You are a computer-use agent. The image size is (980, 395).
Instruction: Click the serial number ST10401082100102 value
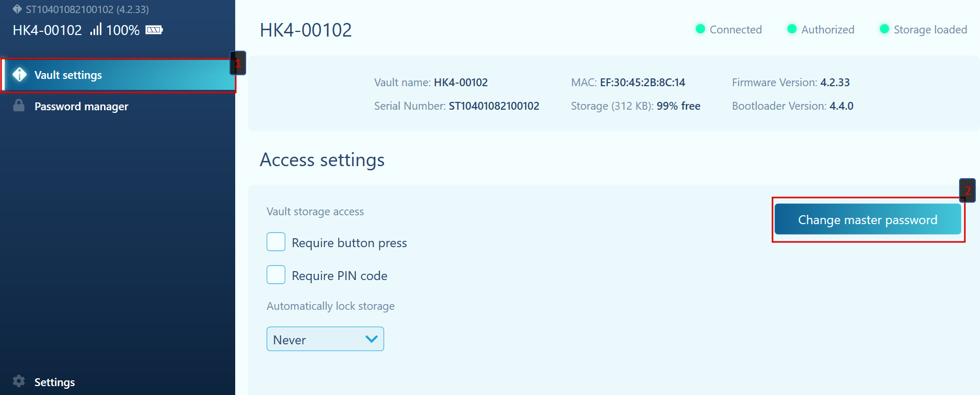coord(494,106)
